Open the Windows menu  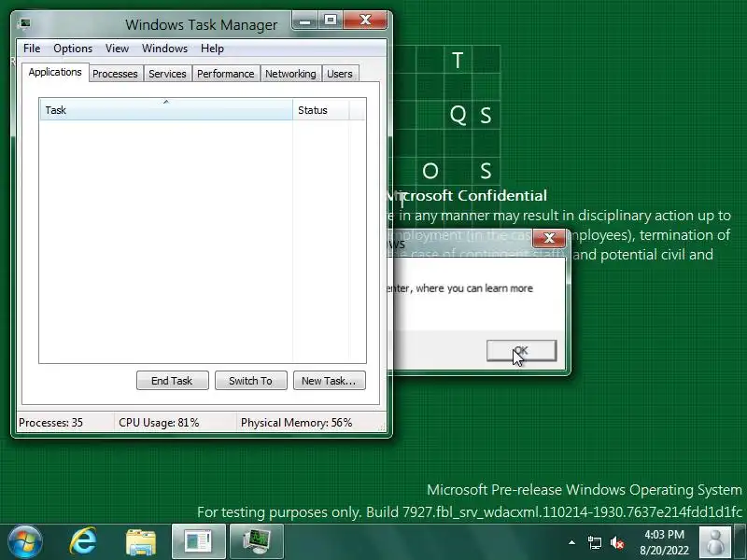(165, 49)
